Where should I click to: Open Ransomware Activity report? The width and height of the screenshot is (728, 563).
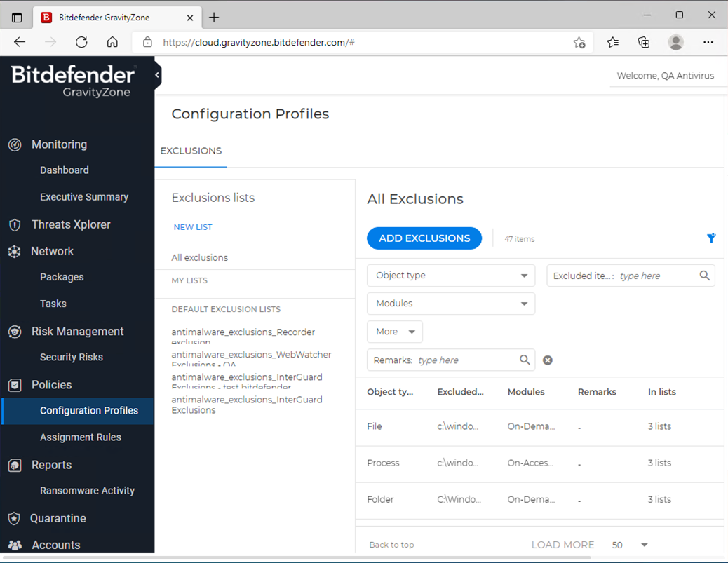click(87, 491)
